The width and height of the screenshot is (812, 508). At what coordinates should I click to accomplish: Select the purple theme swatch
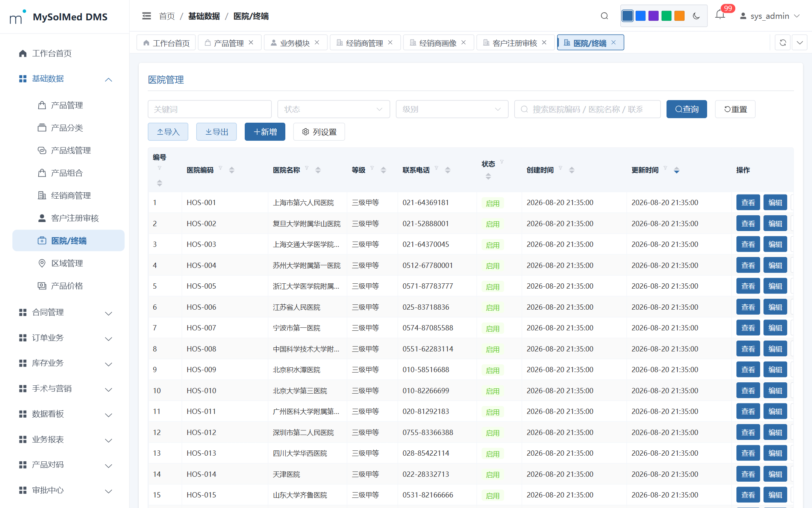click(654, 16)
